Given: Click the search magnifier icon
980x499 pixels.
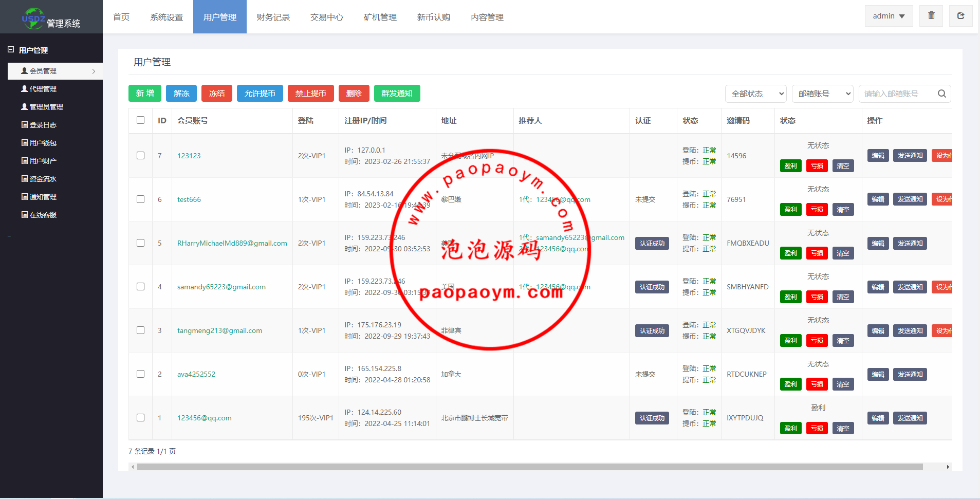Looking at the screenshot, I should [x=941, y=94].
